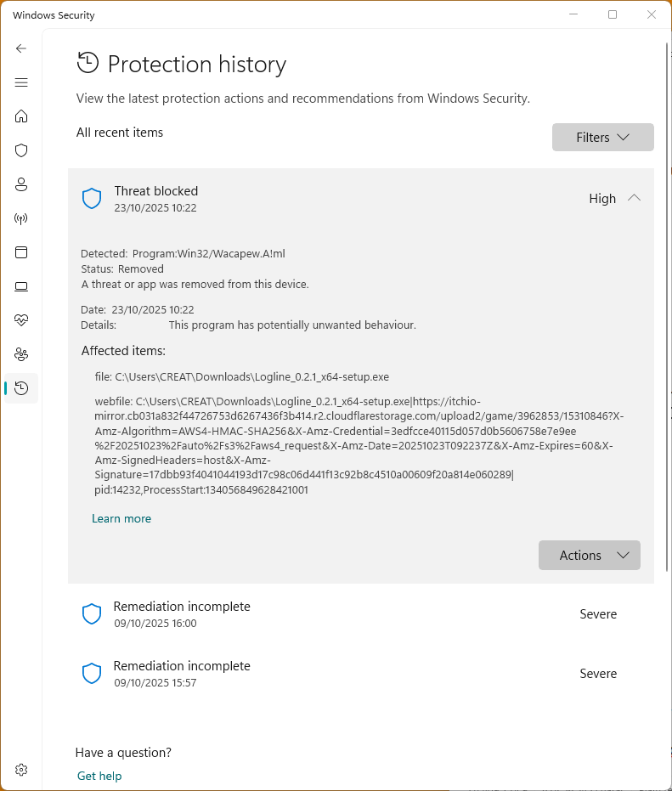Open Device performance & health heart icon
The width and height of the screenshot is (672, 791).
21,320
